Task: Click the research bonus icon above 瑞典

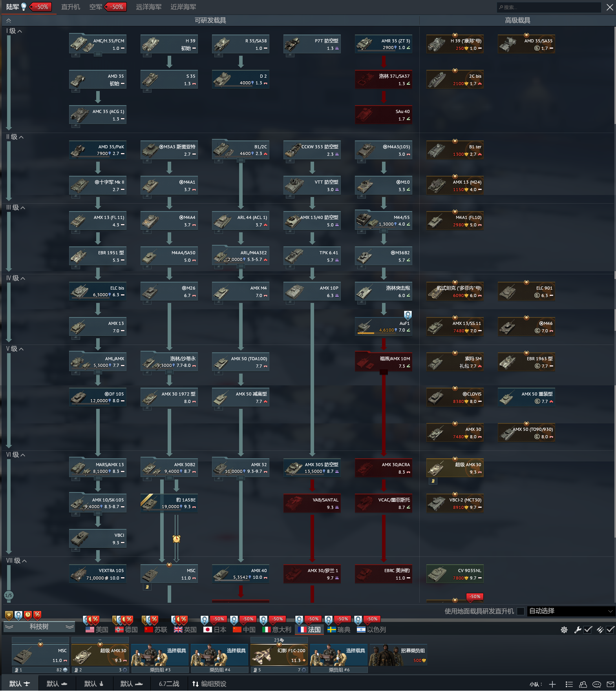Action: pyautogui.click(x=329, y=620)
